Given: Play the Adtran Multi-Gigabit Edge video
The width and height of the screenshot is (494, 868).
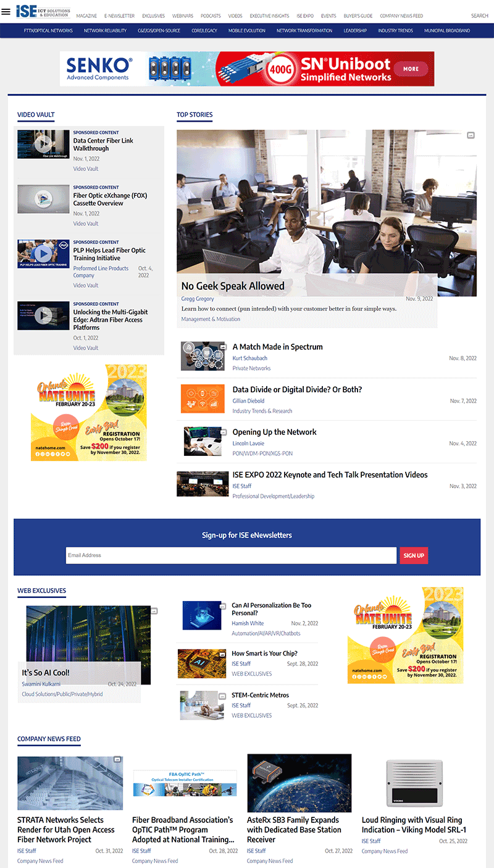Looking at the screenshot, I should (x=43, y=315).
